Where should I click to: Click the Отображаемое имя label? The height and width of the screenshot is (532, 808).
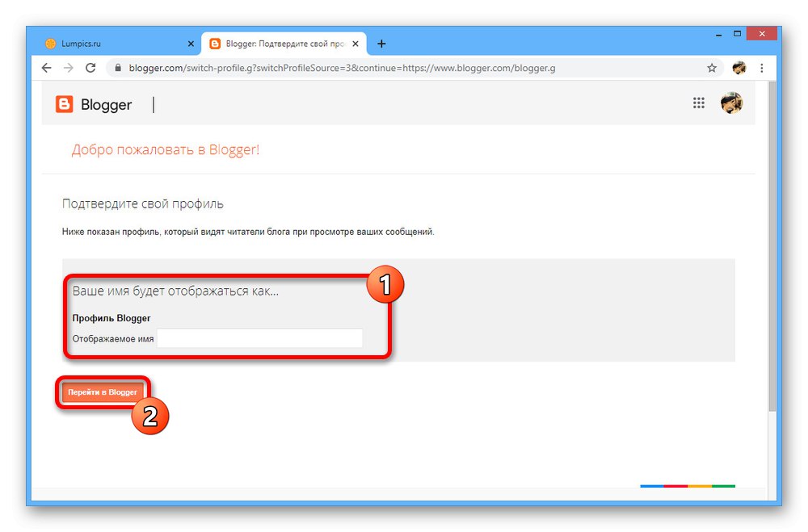pyautogui.click(x=113, y=339)
